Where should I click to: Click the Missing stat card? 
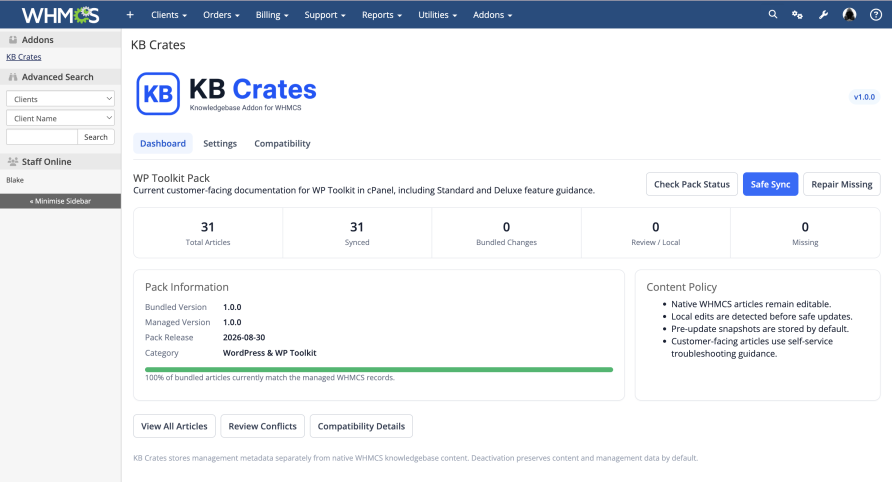click(805, 233)
